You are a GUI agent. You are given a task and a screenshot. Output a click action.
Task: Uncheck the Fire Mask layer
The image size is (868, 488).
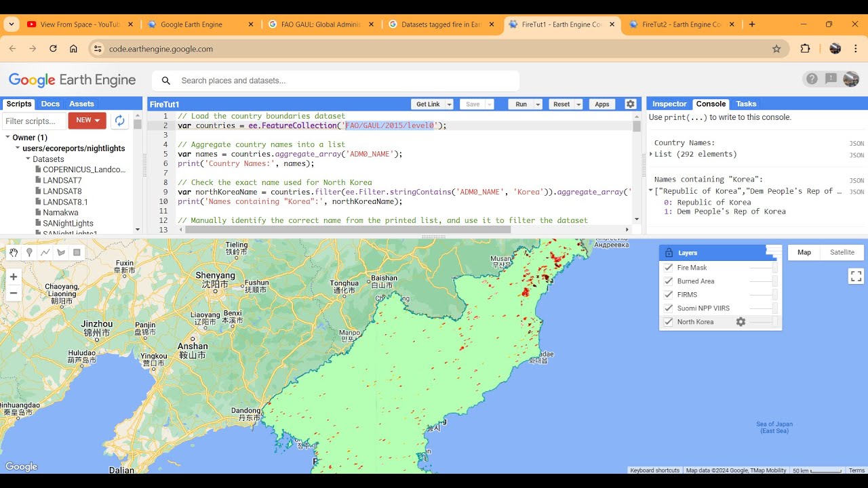(669, 268)
